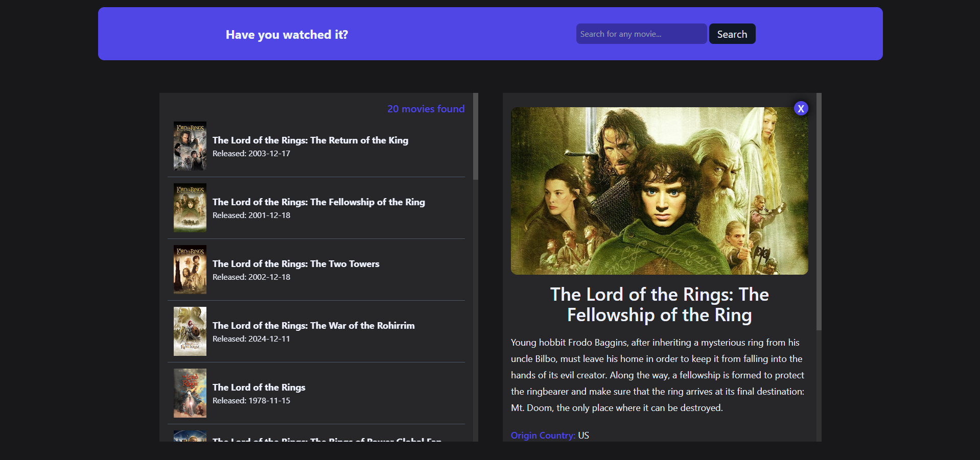Click the 'Origin Country:' label
Screen dimensions: 980x460
point(543,435)
